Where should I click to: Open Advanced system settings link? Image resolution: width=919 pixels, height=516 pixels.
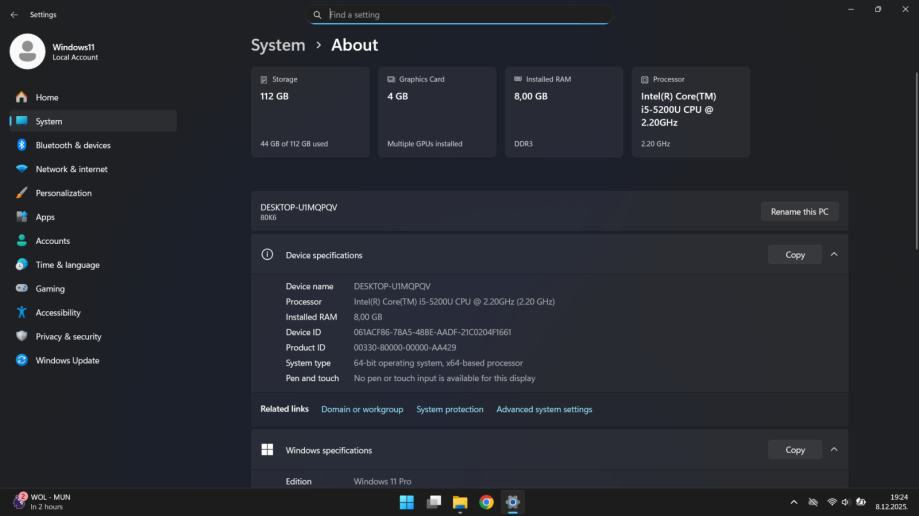pyautogui.click(x=544, y=409)
